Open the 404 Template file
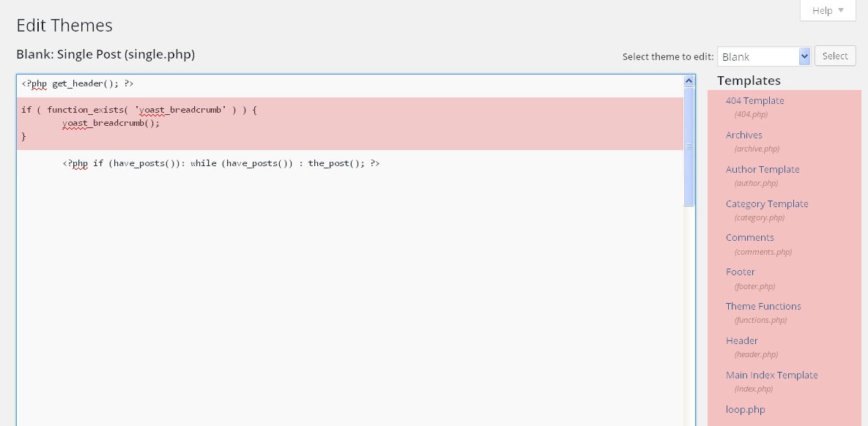This screenshot has width=868, height=426. (754, 101)
